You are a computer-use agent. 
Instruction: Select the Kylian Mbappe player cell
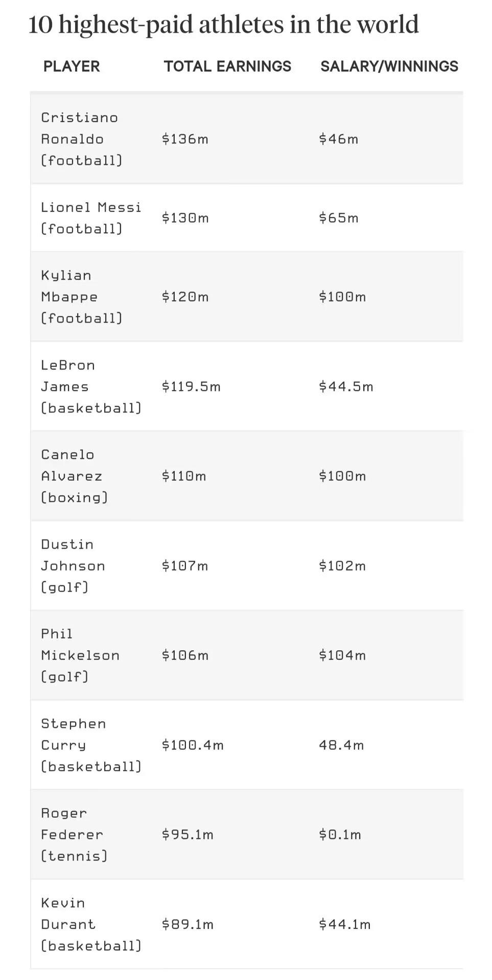click(x=81, y=297)
